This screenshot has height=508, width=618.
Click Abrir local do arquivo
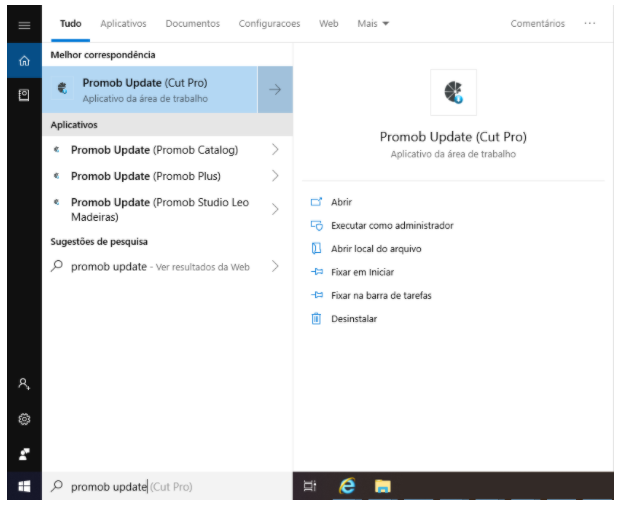[x=376, y=249]
